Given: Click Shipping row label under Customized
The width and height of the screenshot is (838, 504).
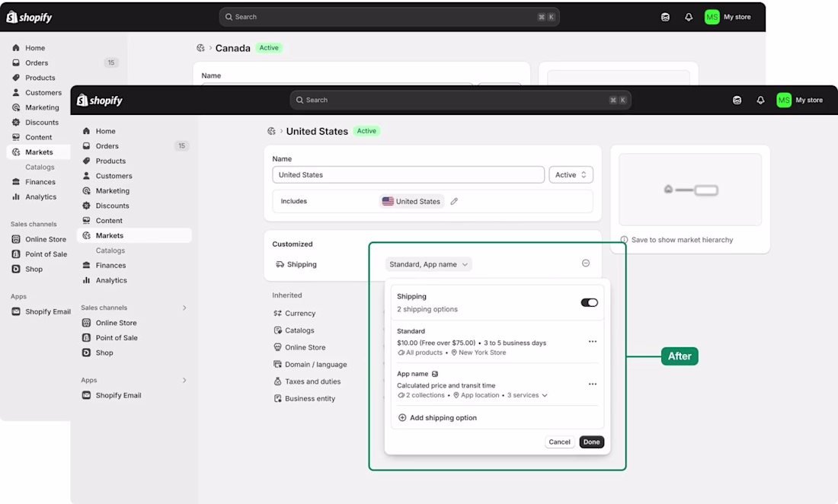Looking at the screenshot, I should pos(296,264).
